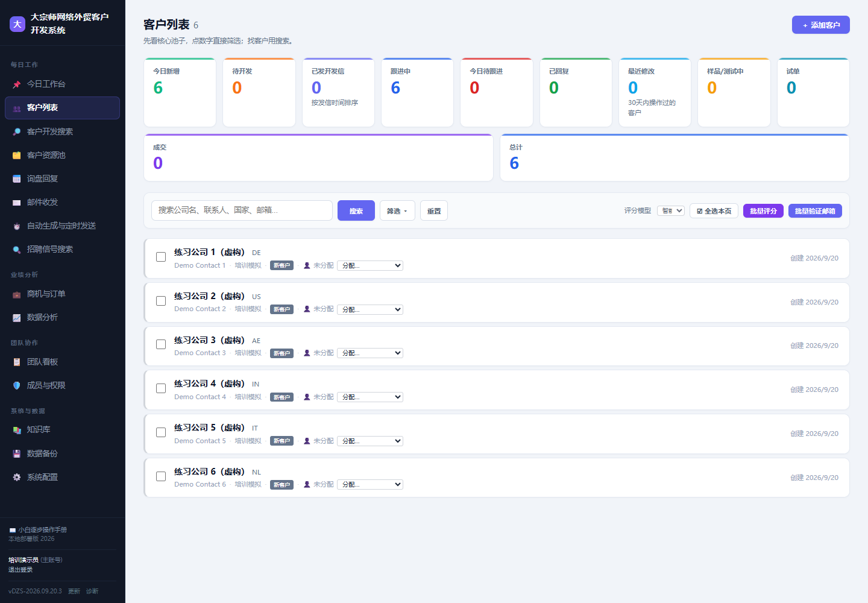Open the 分配 dropdown for 练习公司 6
This screenshot has height=603, width=868.
(x=370, y=484)
